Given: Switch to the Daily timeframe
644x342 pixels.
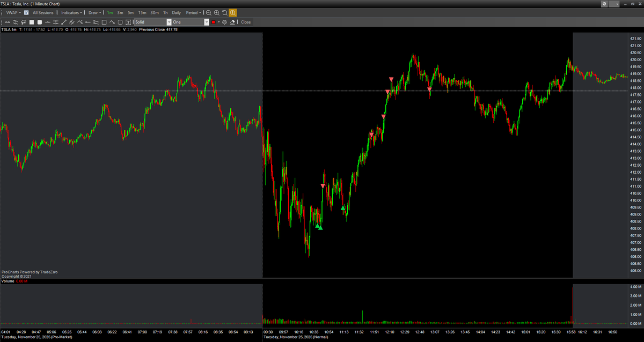Looking at the screenshot, I should (x=176, y=12).
